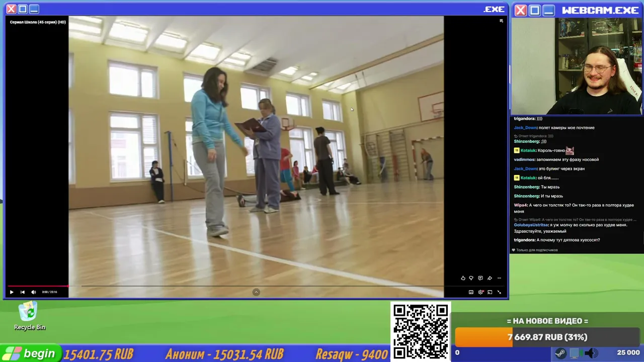644x362 pixels.
Task: Click the Steam tray icon
Action: (560, 353)
